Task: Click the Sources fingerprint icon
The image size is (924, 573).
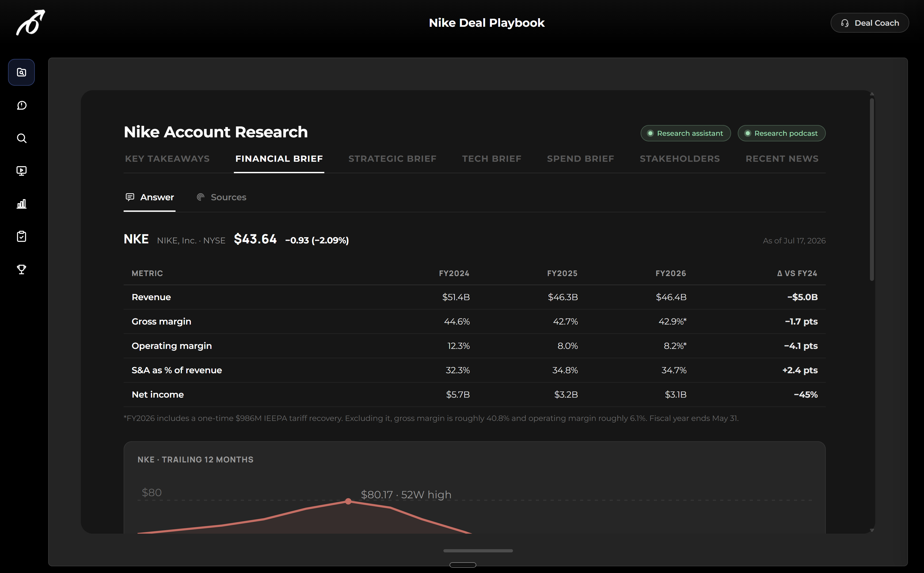Action: [x=201, y=197]
